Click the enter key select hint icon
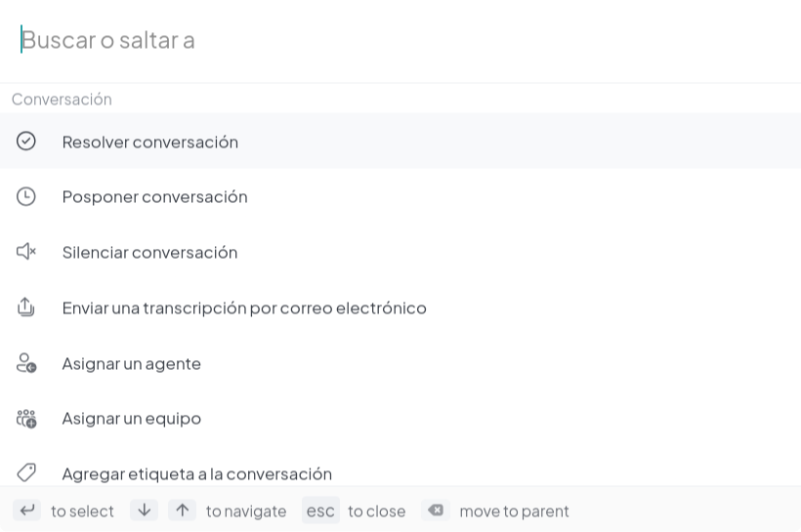Screen dimensions: 801x532 (x=27, y=511)
